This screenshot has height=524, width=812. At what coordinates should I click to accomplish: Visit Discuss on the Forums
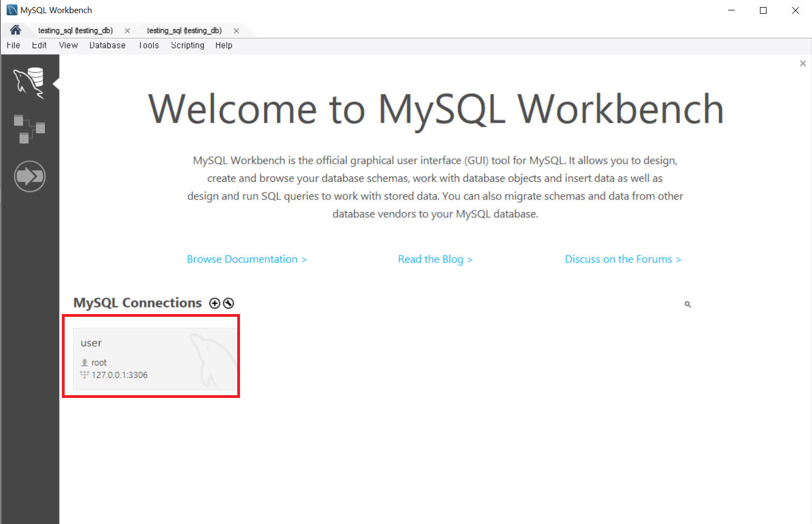coord(623,259)
